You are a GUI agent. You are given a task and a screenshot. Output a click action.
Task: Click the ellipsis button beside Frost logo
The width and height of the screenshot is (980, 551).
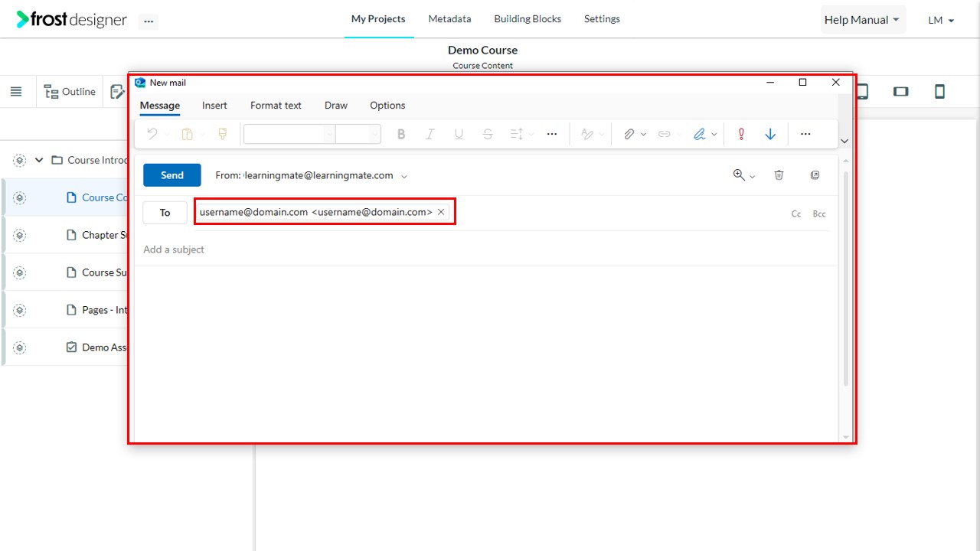[x=149, y=21]
